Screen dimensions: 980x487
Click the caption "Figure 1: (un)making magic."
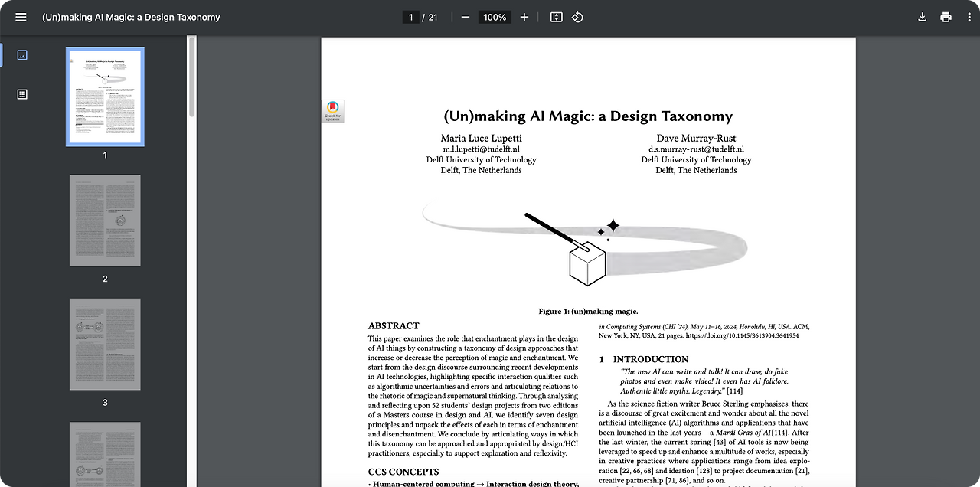click(x=588, y=312)
